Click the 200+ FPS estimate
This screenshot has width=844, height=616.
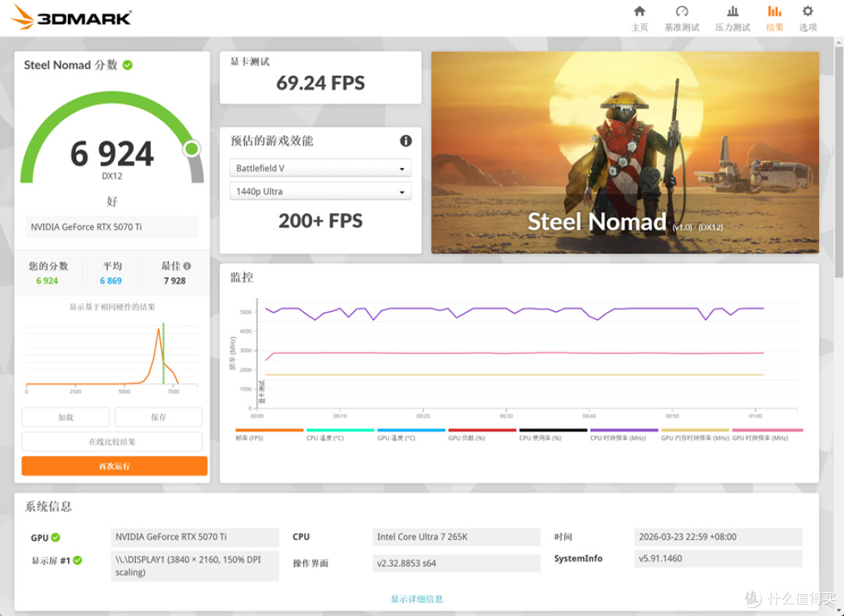320,220
